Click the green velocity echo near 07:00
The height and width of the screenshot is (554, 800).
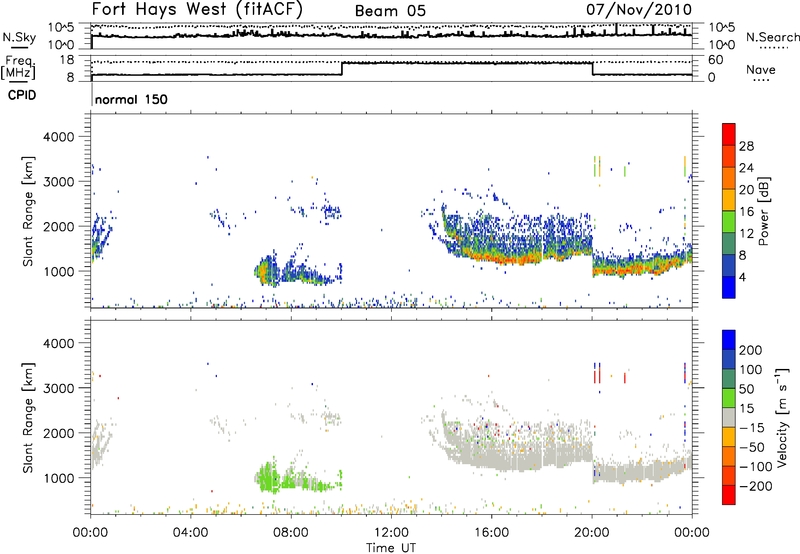pos(266,479)
